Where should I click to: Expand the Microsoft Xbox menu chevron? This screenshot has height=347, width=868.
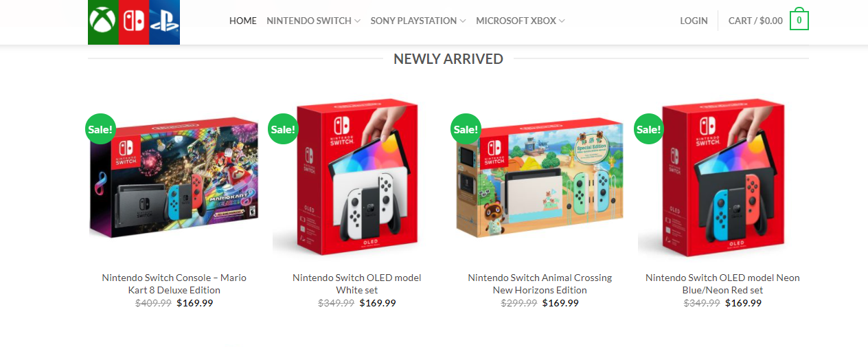tap(562, 21)
